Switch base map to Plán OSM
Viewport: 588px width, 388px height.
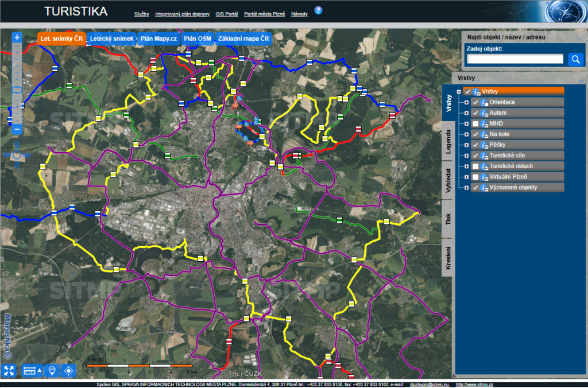coord(198,39)
